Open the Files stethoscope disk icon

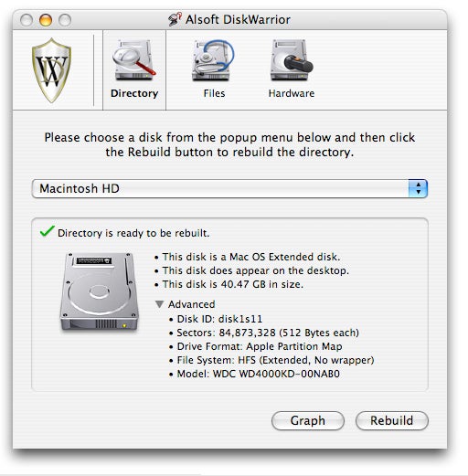click(x=213, y=60)
